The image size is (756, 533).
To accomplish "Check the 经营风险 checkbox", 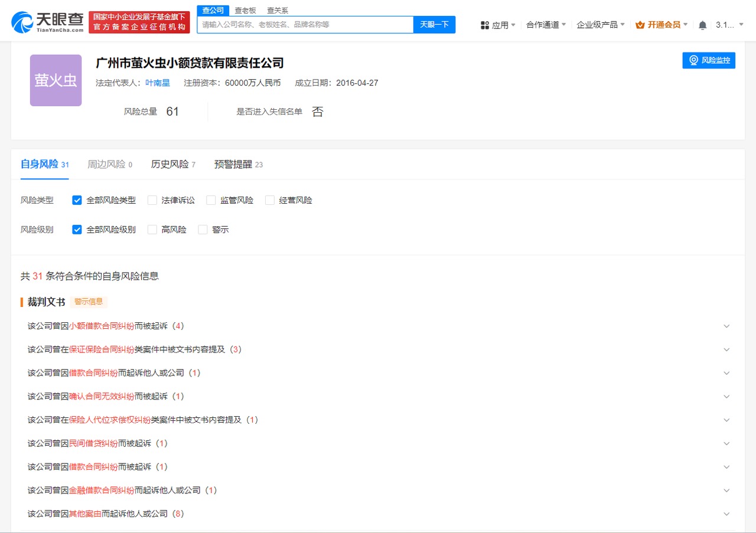I will coord(270,200).
